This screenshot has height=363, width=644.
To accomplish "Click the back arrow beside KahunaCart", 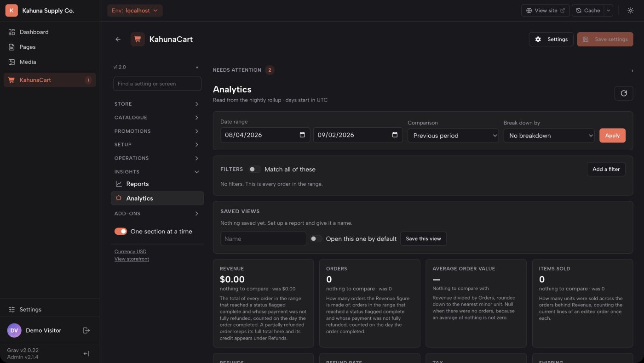I will 118,40.
